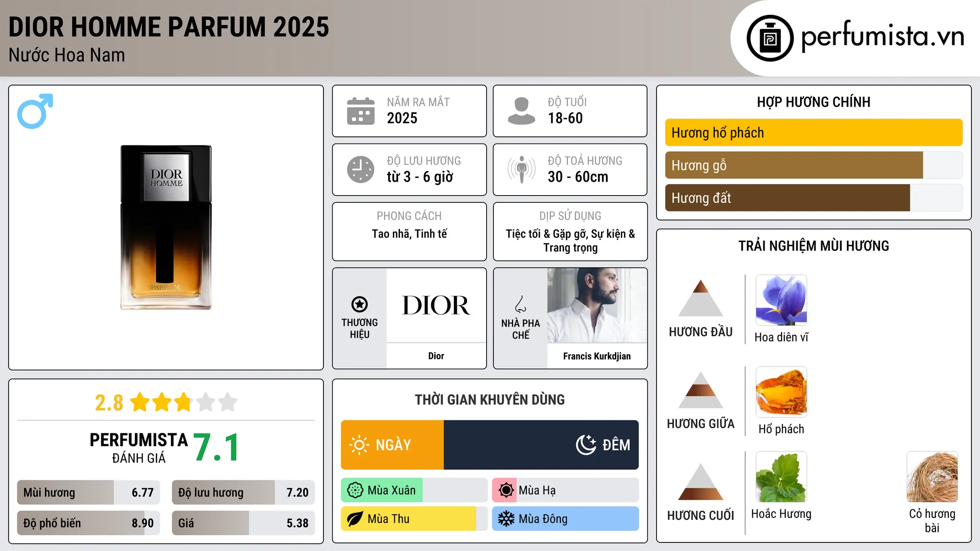980x551 pixels.
Task: Click the nose icon above Nhà pha chế
Action: (521, 304)
